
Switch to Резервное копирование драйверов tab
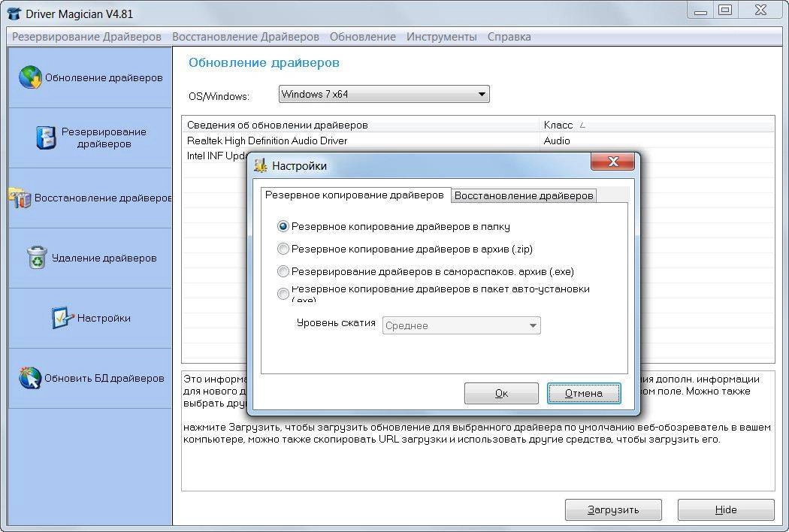pyautogui.click(x=354, y=195)
